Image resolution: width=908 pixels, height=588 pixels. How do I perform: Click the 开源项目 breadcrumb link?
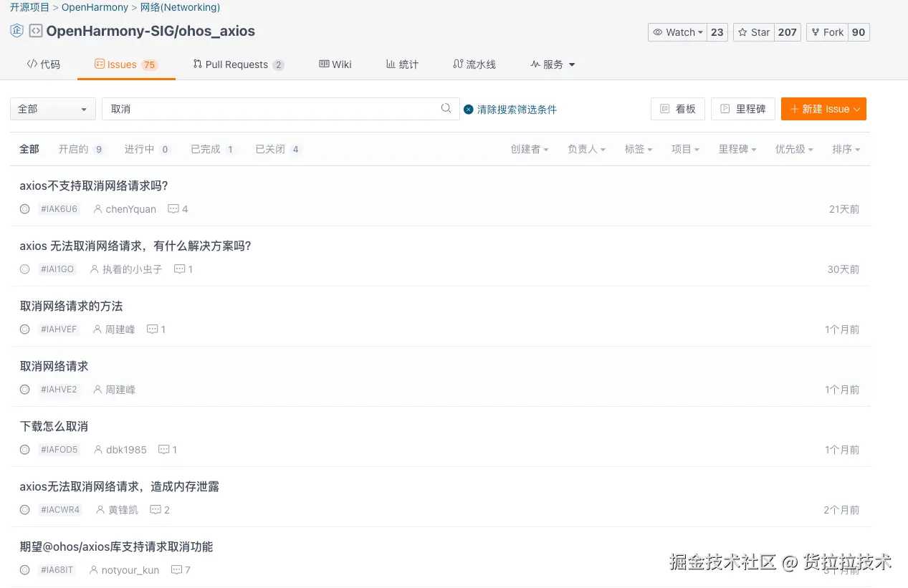click(x=30, y=7)
